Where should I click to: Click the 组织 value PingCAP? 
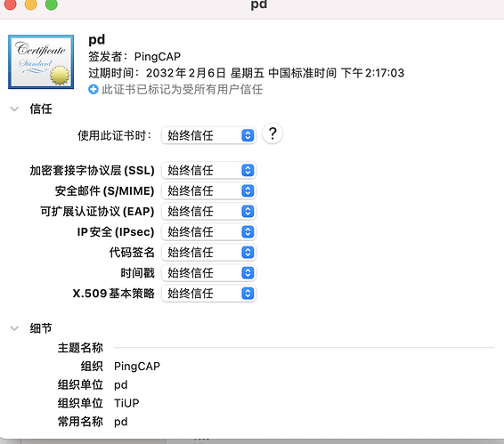point(137,367)
